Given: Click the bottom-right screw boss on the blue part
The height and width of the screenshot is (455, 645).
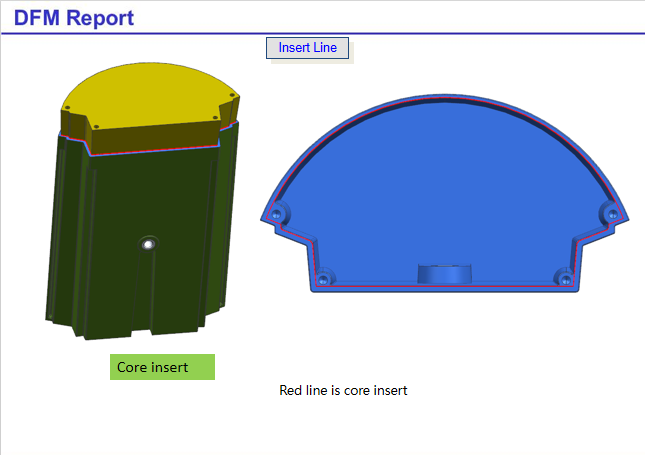Looking at the screenshot, I should coord(565,275).
